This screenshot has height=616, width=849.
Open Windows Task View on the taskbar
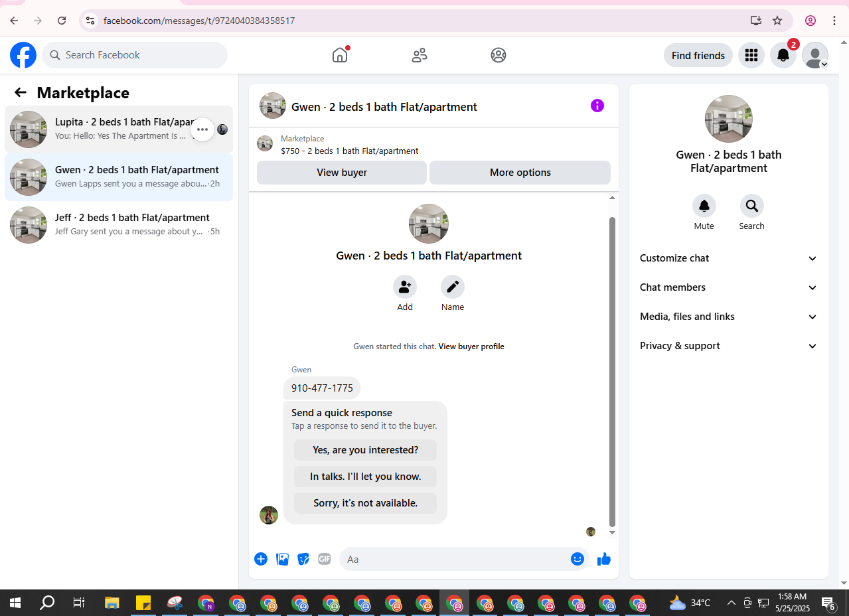(x=79, y=603)
